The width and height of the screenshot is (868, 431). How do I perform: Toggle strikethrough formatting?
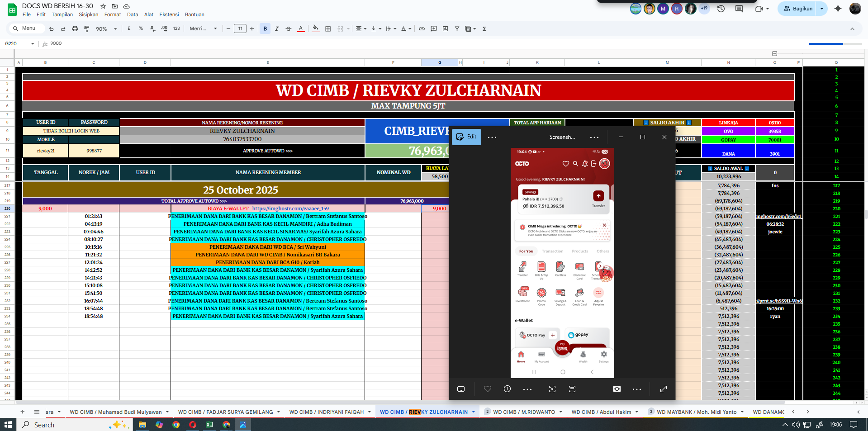pos(289,29)
